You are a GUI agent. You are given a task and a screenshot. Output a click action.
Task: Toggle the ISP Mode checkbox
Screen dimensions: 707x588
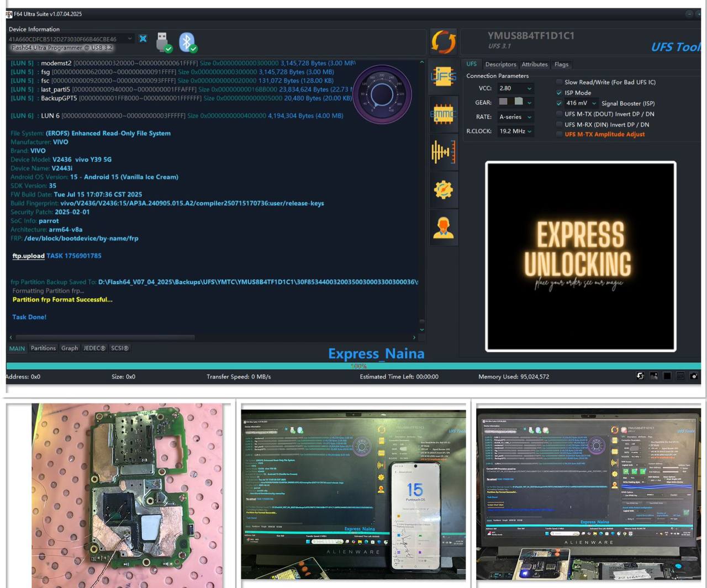pos(559,93)
